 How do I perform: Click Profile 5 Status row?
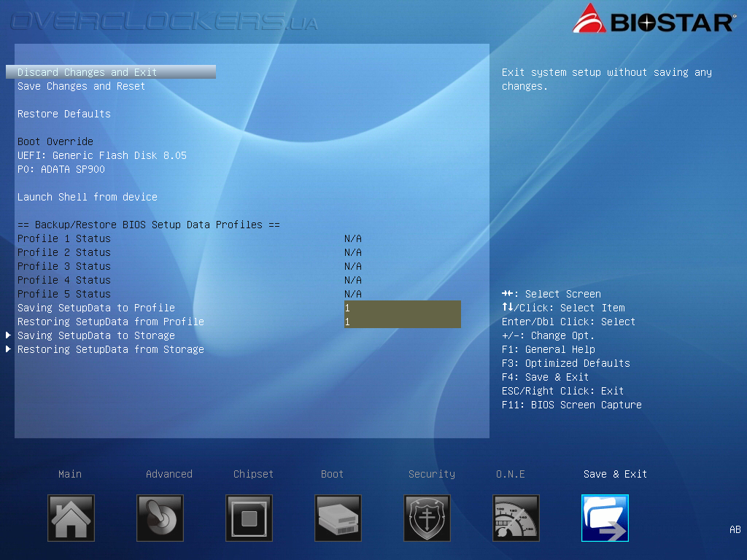190,294
